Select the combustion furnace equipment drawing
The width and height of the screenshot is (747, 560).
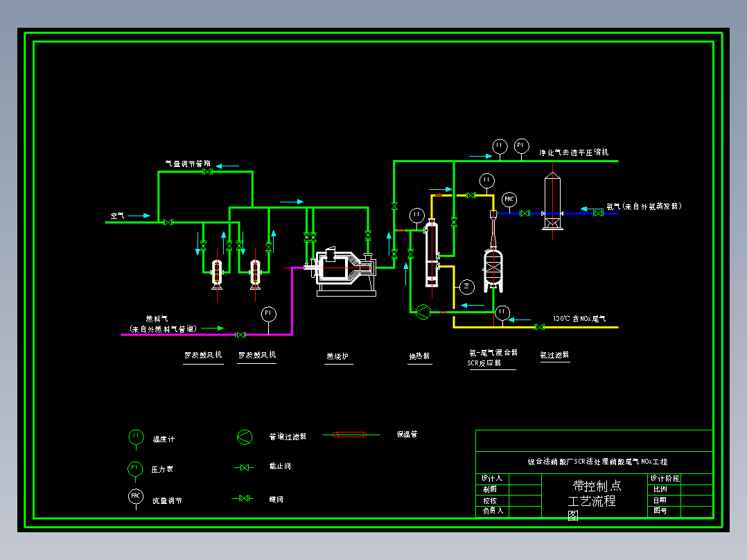[x=344, y=272]
